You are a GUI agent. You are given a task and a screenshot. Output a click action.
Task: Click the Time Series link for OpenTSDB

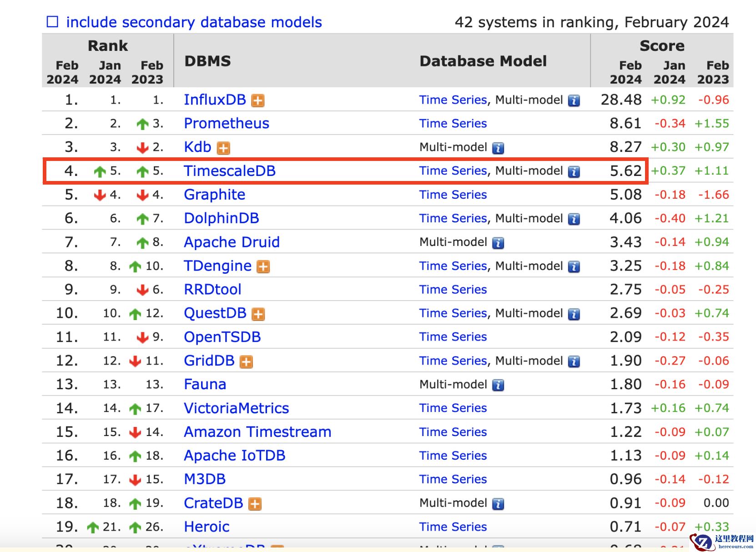pos(453,337)
